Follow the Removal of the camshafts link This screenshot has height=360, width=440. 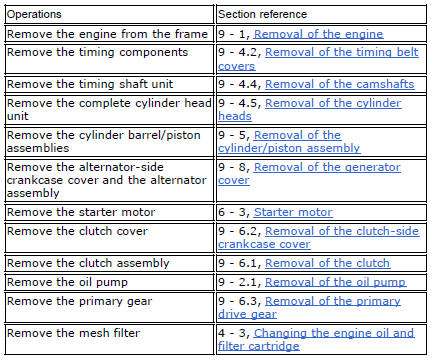(339, 84)
